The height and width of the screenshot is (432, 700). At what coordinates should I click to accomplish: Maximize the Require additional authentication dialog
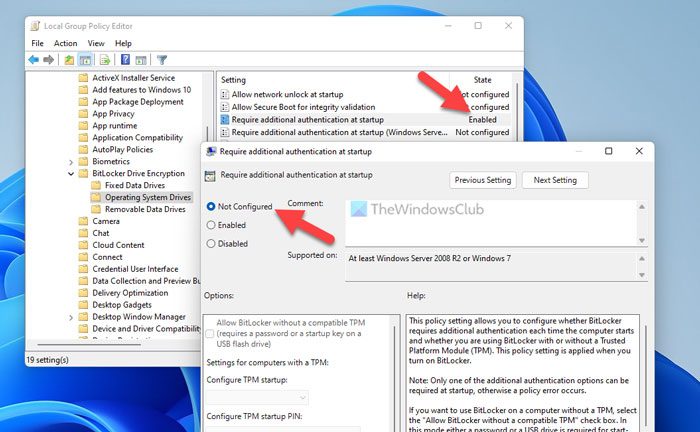tap(608, 151)
